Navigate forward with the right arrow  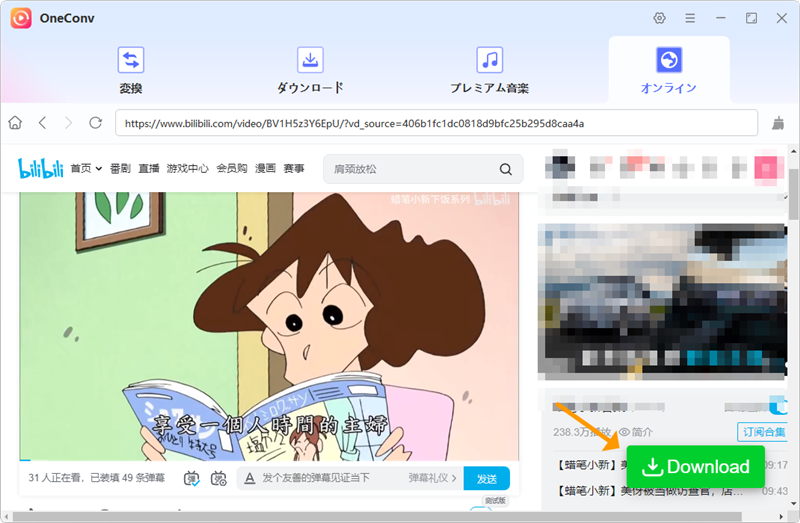68,123
